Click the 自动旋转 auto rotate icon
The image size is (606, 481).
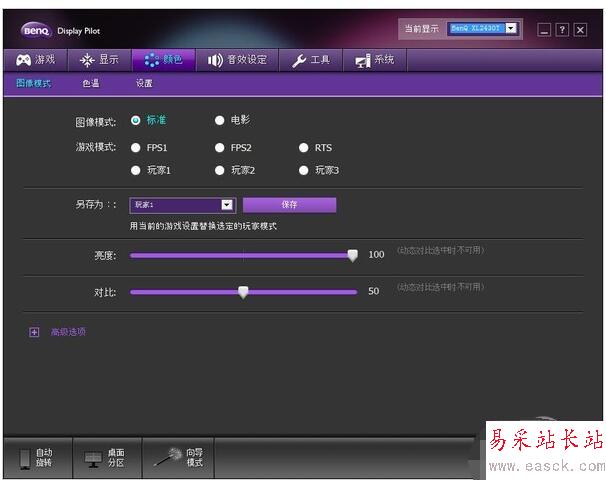point(25,458)
